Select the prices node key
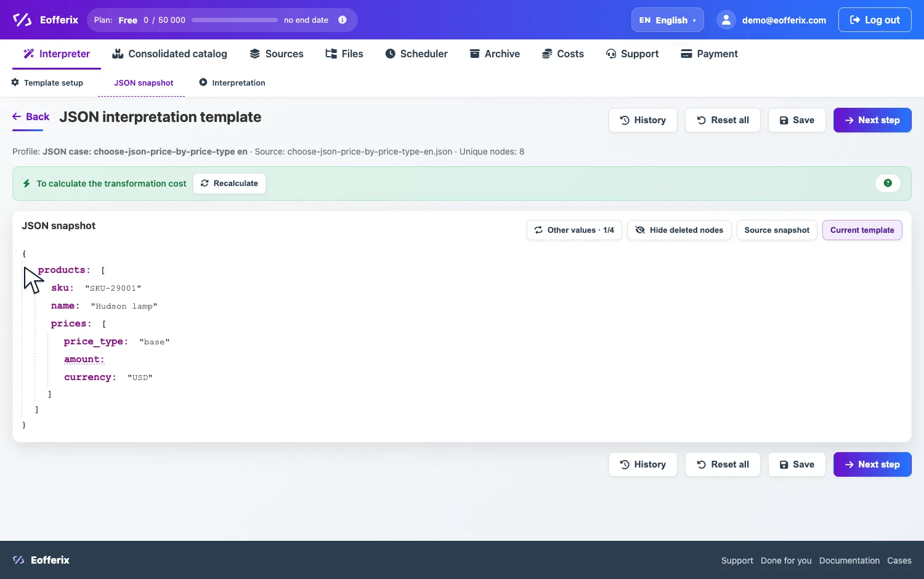 [x=71, y=324]
